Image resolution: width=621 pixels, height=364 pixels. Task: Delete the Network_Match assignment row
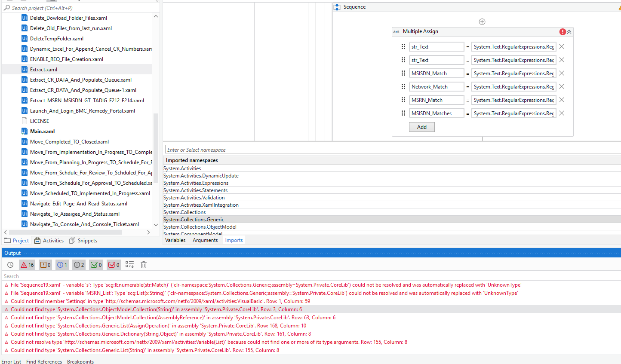click(562, 87)
